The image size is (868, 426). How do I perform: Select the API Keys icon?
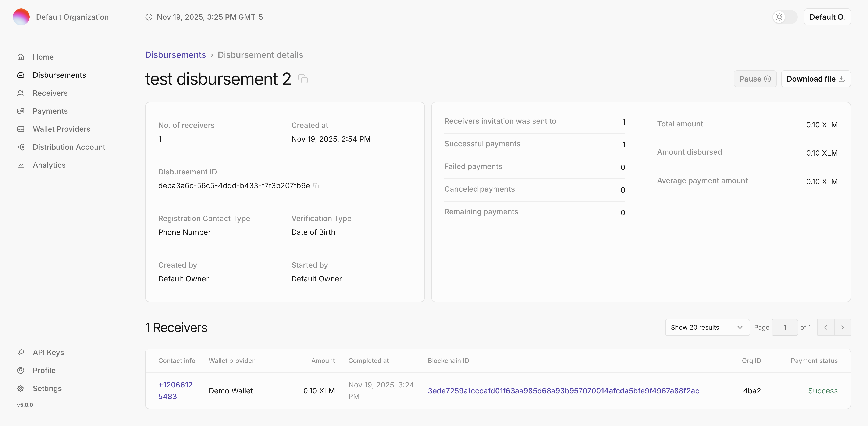(x=21, y=352)
